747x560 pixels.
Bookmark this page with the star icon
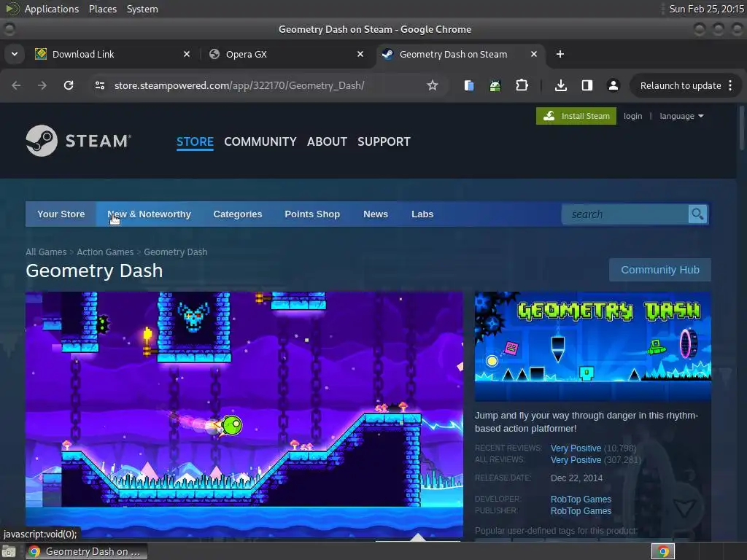tap(432, 85)
